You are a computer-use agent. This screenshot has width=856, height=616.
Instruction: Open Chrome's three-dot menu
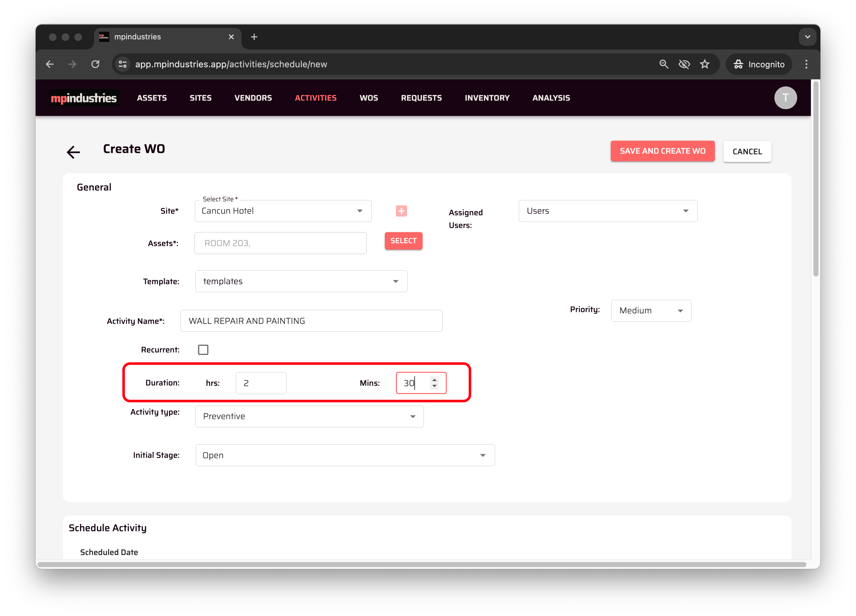(x=806, y=64)
